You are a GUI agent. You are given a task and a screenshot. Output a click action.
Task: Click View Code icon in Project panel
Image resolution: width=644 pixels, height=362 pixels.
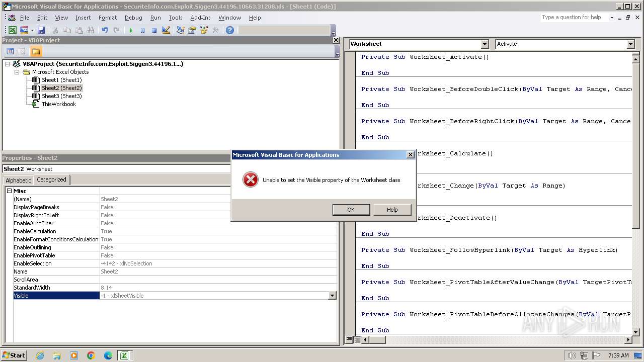10,51
